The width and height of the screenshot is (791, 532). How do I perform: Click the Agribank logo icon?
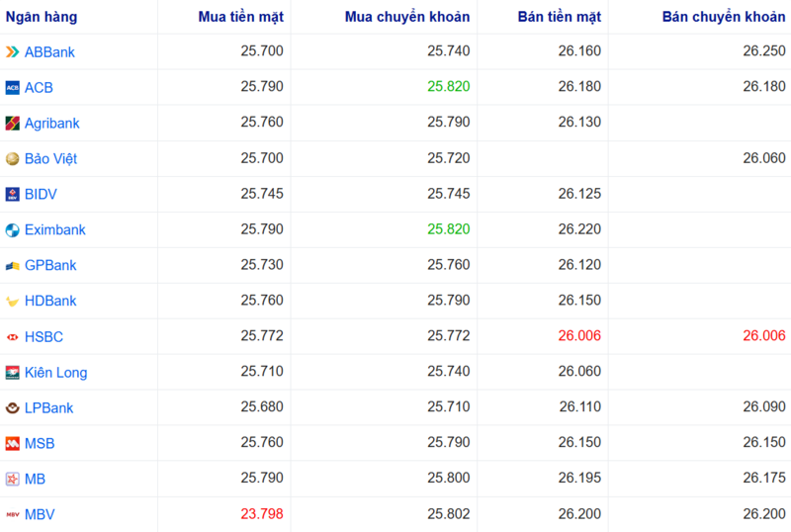coord(12,124)
